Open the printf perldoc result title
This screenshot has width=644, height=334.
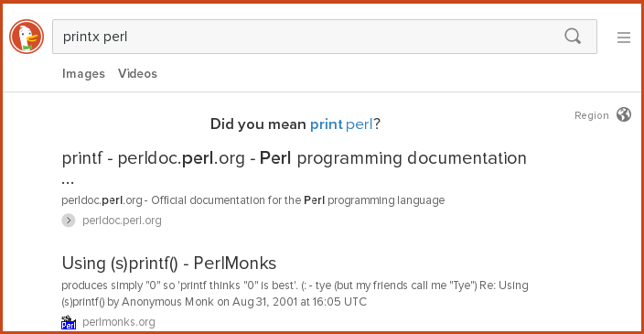tap(294, 158)
